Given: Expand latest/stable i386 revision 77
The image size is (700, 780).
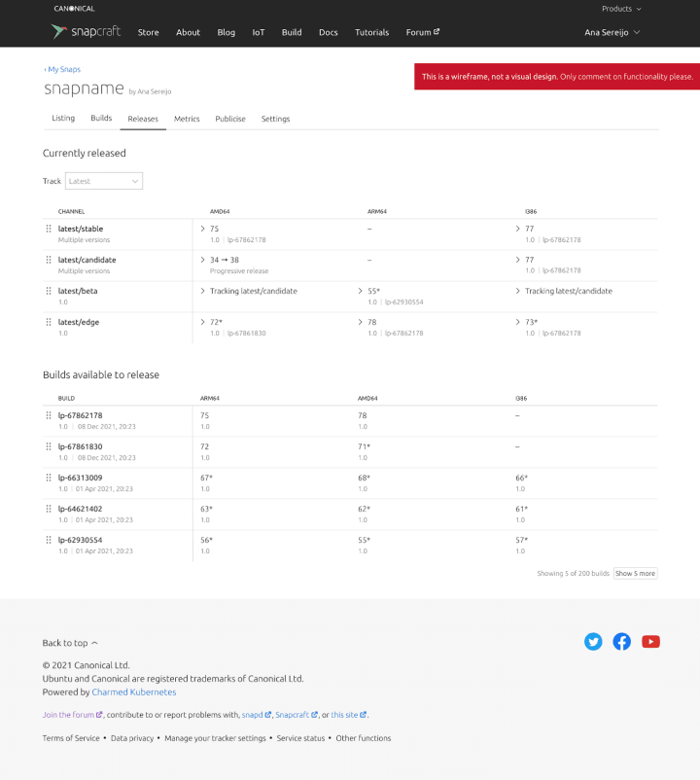Looking at the screenshot, I should tap(517, 229).
